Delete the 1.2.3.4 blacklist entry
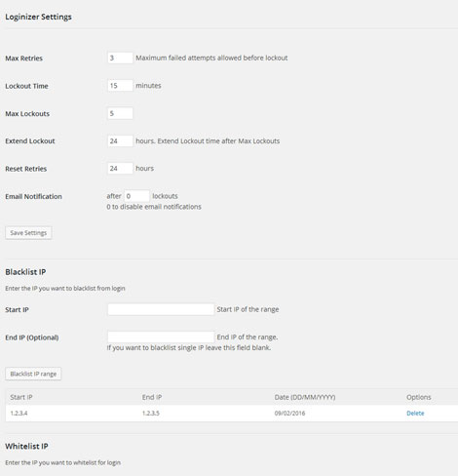 coord(415,414)
